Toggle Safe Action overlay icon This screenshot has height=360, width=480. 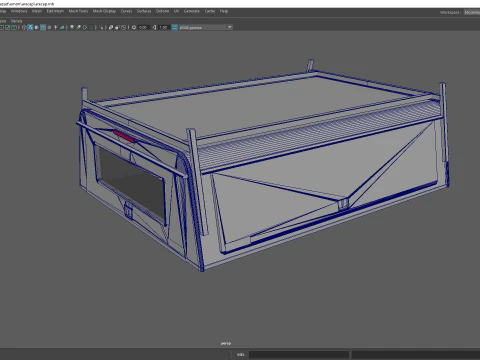coord(8,27)
